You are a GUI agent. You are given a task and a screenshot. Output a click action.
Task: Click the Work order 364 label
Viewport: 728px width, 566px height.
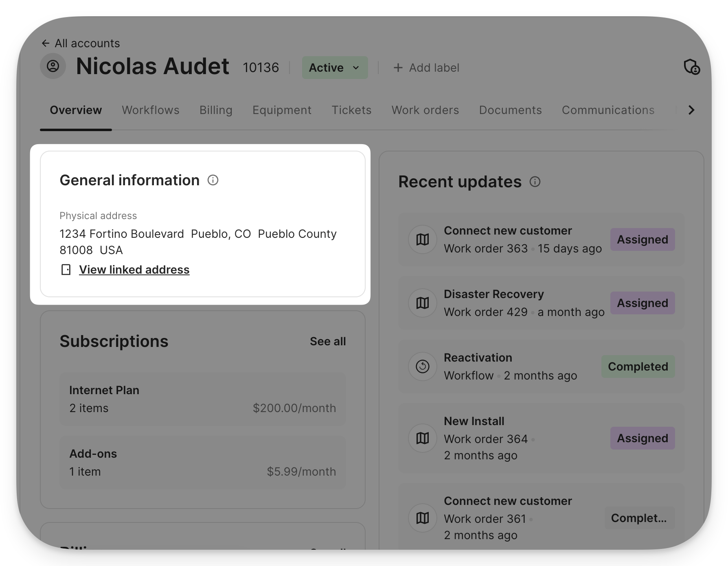486,439
